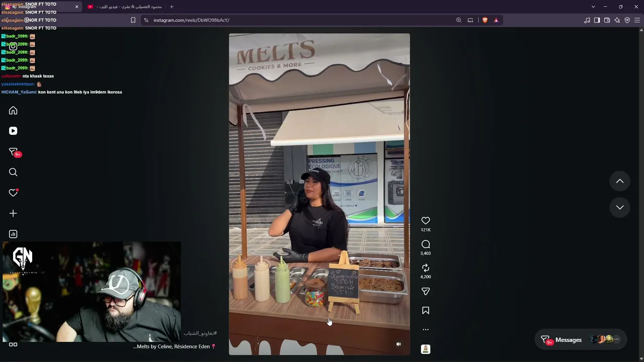This screenshot has height=362, width=644.
Task: Open the Leo AI sparkle icon
Action: tap(617, 20)
